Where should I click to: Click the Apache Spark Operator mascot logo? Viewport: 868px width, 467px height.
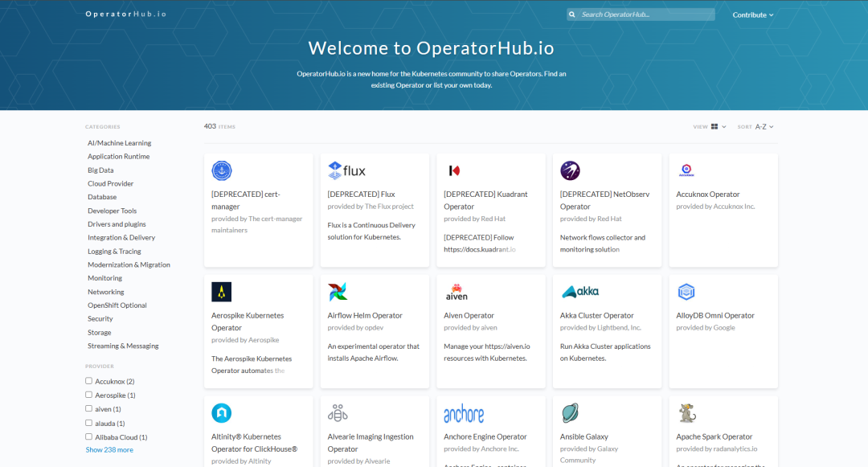687,413
